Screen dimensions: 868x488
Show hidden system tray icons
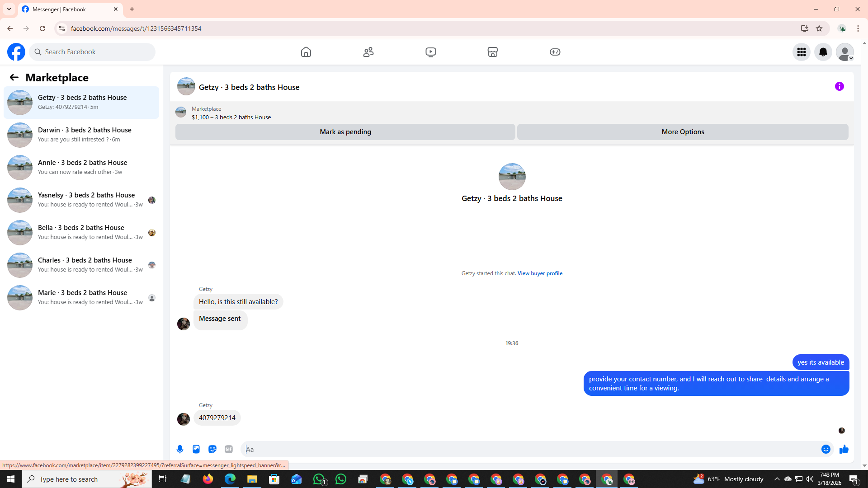(777, 479)
